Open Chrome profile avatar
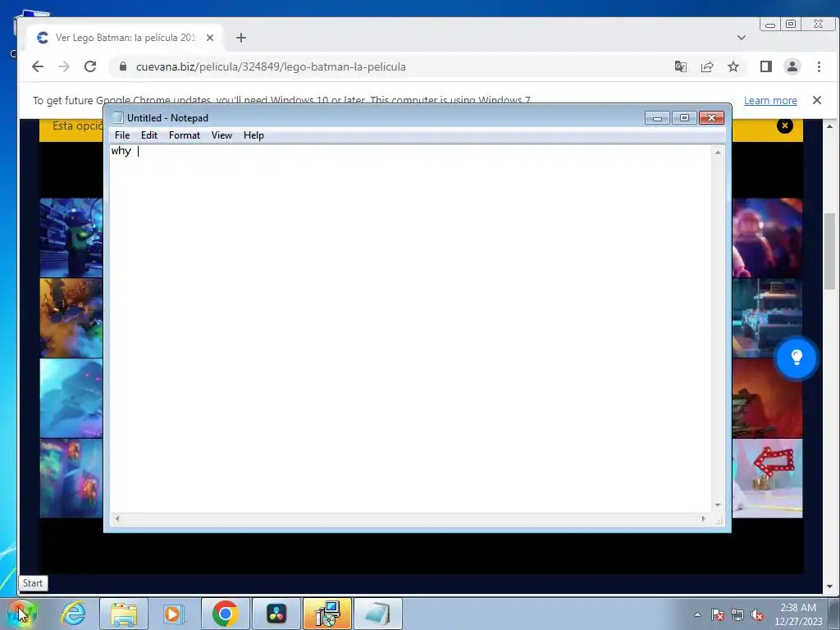Viewport: 840px width, 630px height. (792, 66)
